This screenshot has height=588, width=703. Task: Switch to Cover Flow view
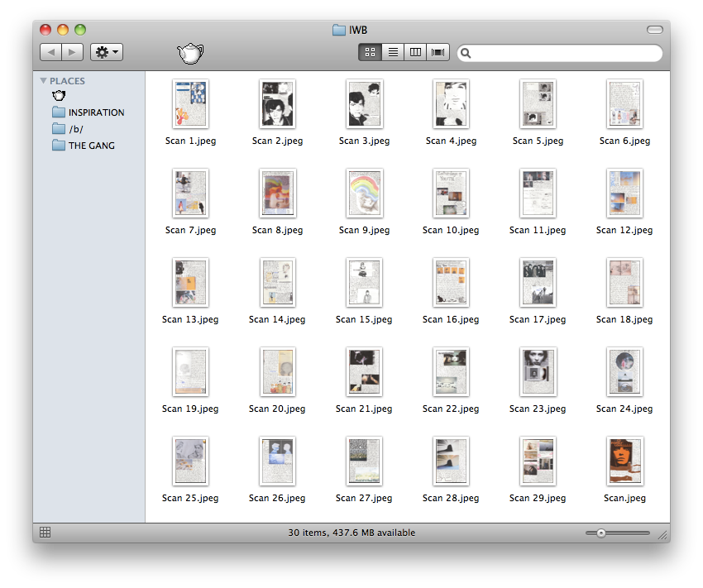438,53
